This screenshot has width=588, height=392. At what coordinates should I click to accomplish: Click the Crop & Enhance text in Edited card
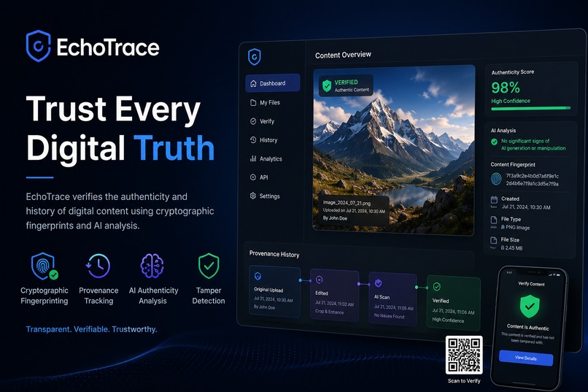[x=329, y=312]
